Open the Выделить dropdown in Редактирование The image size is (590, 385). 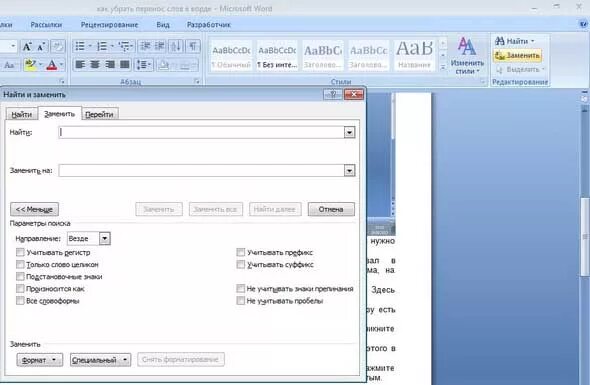[x=520, y=69]
